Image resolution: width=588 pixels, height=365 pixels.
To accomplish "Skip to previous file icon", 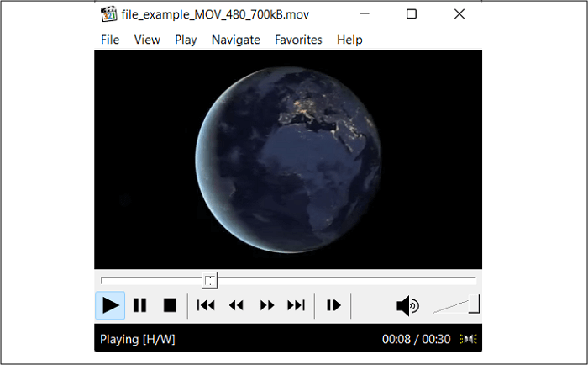I will (206, 305).
